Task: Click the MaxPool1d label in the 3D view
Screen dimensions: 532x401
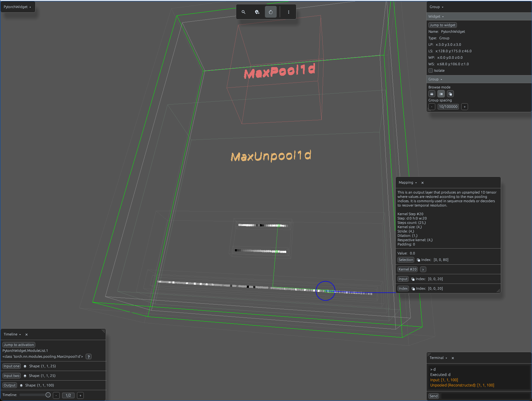Action: (x=280, y=71)
